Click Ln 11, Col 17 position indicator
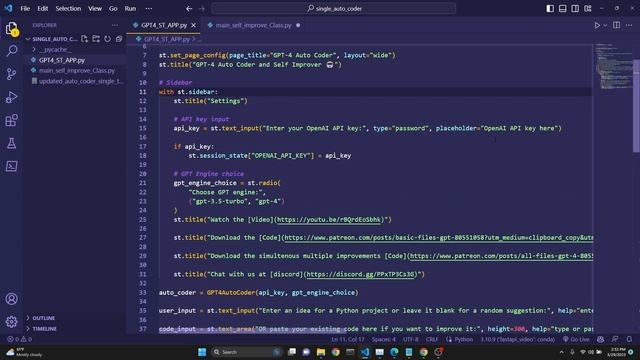Viewport: 640px width, 360px height. pos(348,339)
